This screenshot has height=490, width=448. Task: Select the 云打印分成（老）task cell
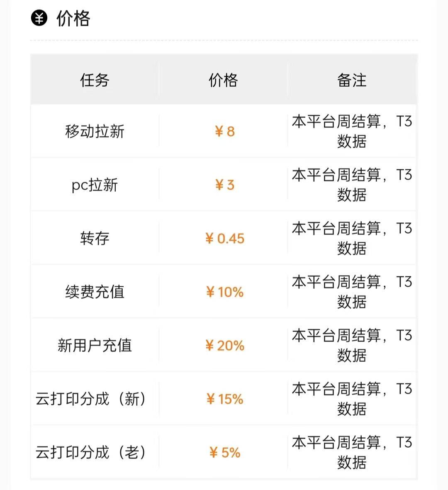pos(90,453)
